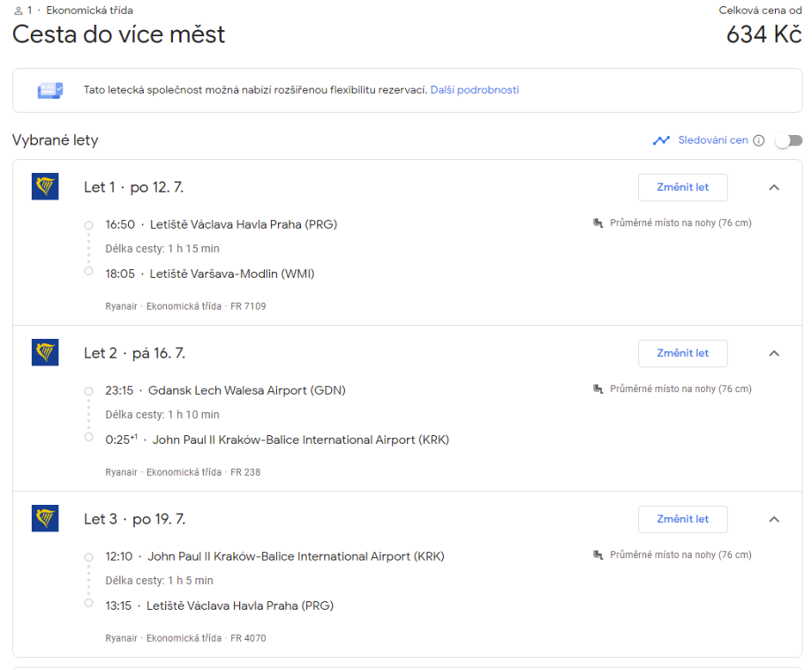Screen dimensions: 812x670
Task: Click the Ryanair logo for Let 1
Action: tap(45, 187)
